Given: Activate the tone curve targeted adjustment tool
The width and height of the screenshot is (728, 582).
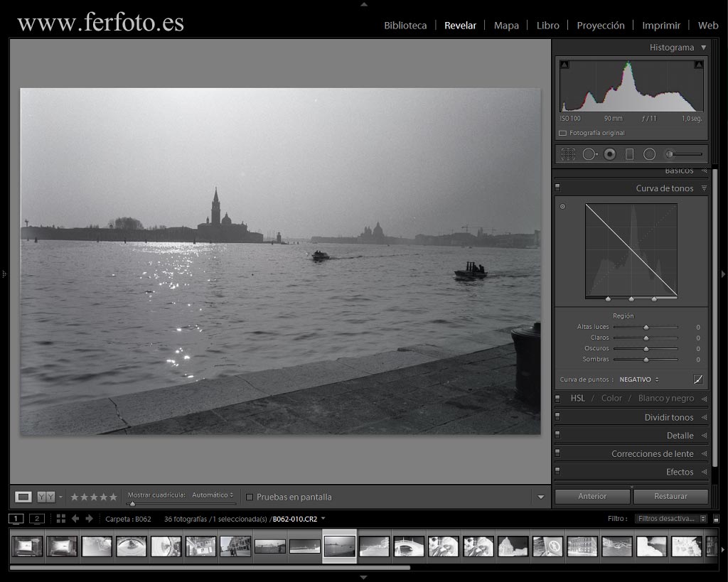Looking at the screenshot, I should click(563, 207).
